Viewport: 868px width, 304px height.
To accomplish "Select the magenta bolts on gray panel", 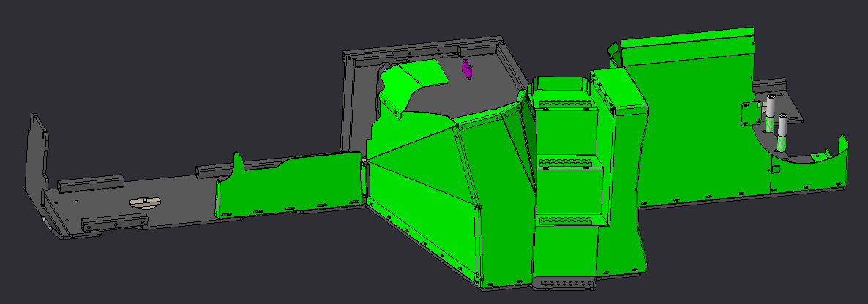I will pos(468,69).
